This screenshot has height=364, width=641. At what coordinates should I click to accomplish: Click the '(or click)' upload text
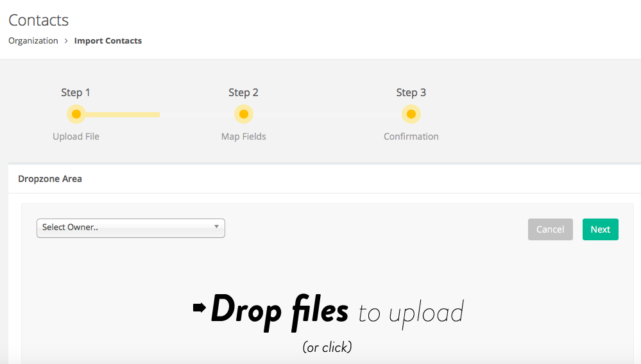(x=327, y=347)
